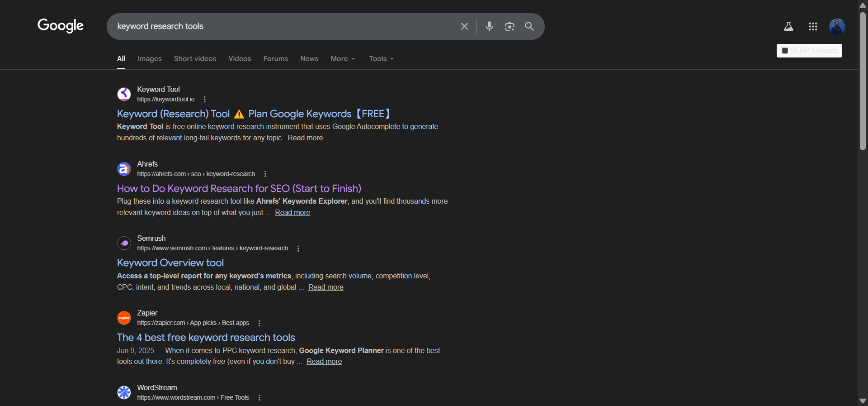Open search by image camera icon
Viewport: 868px width, 406px height.
[x=509, y=27]
